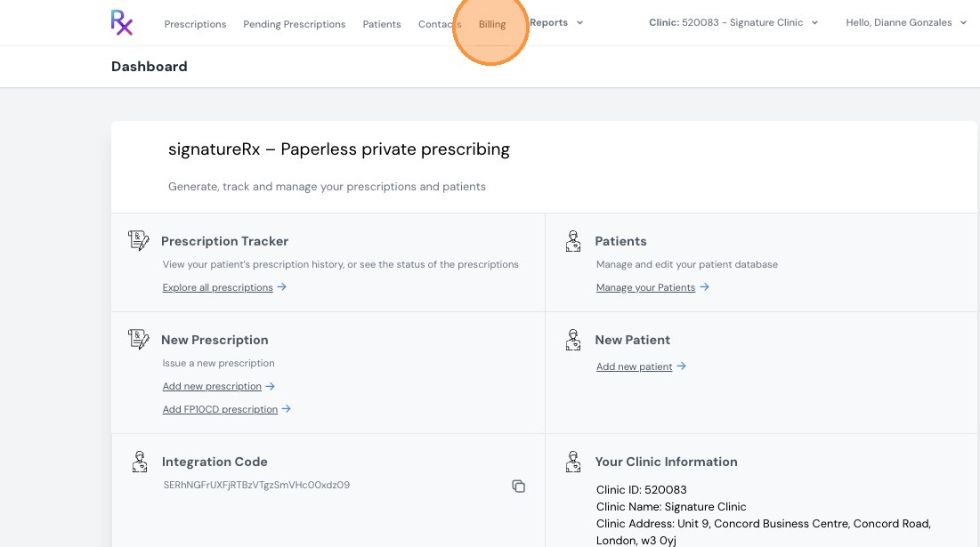Click the Integration Code person icon
The width and height of the screenshot is (980, 547).
tap(140, 462)
